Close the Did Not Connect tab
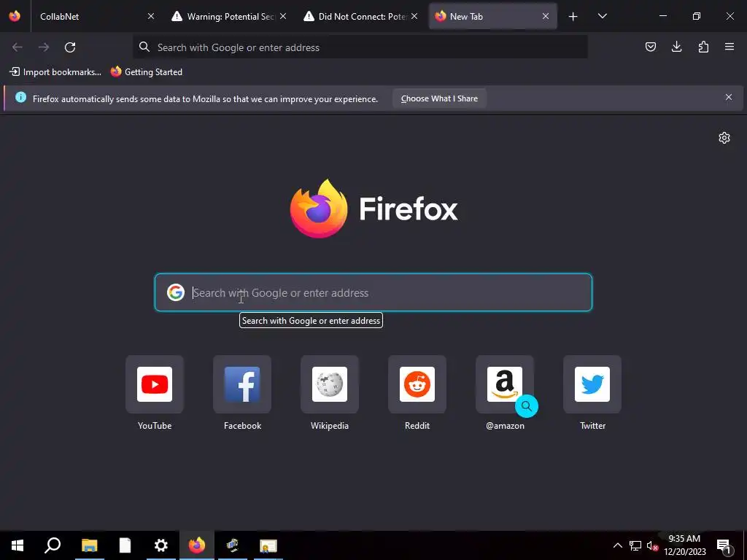Viewport: 747px width, 560px height. pyautogui.click(x=414, y=16)
